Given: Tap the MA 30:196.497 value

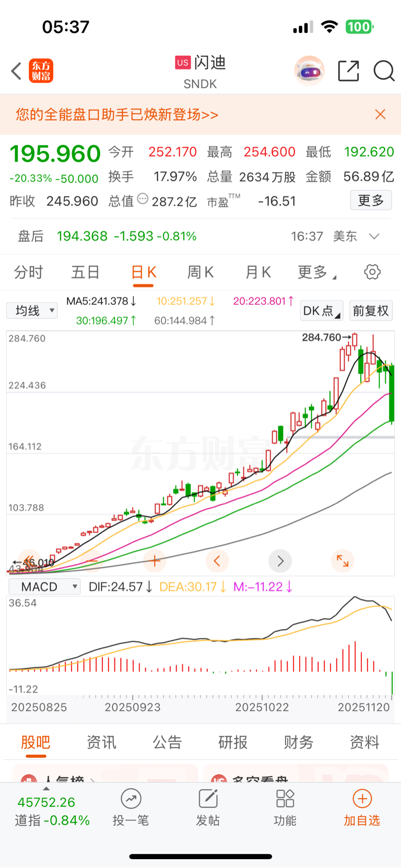Looking at the screenshot, I should coord(107,320).
